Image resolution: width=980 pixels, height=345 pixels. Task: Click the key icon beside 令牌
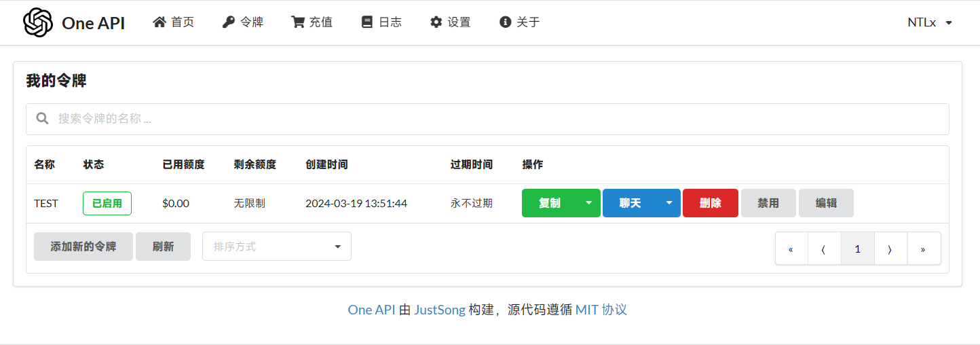point(229,22)
